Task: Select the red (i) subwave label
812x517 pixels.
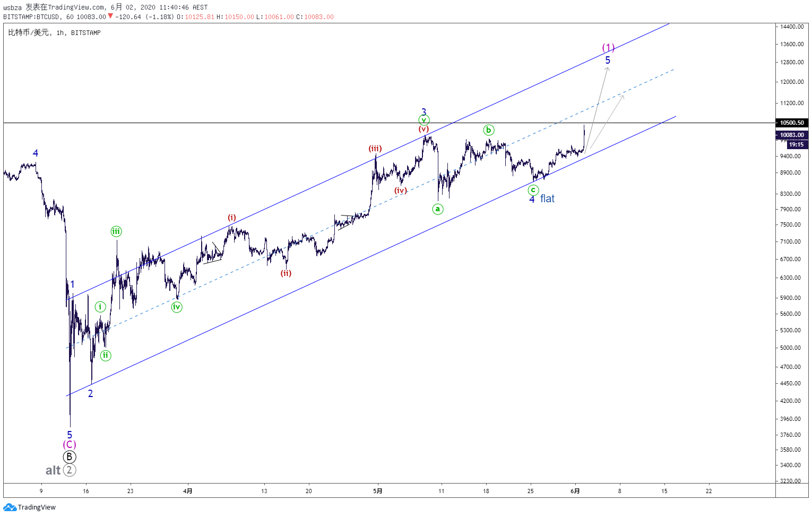Action: (x=232, y=218)
